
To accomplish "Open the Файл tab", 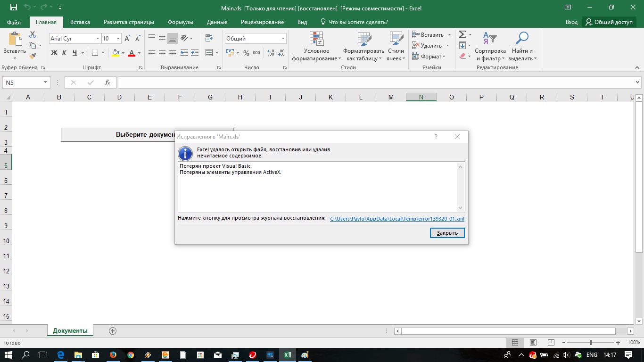I will 14,22.
